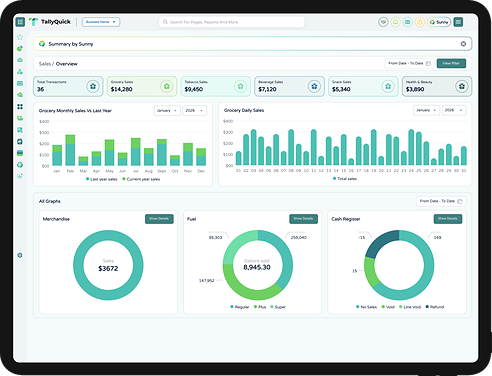
Task: Open the January dropdown in Grocery Monthly Sales
Action: (x=167, y=110)
